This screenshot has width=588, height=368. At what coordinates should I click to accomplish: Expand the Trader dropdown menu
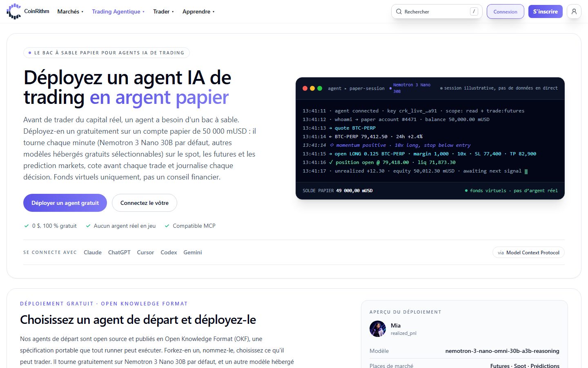(163, 11)
